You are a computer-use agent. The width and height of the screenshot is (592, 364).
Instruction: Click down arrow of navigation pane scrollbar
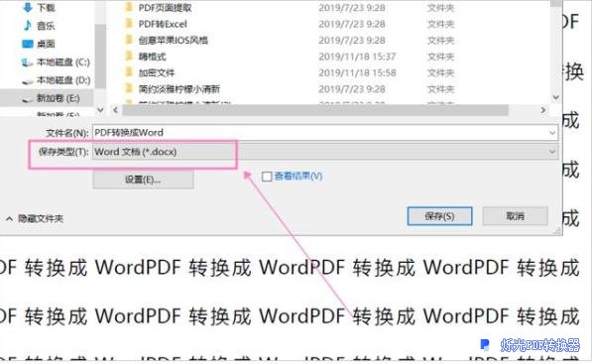pyautogui.click(x=100, y=110)
